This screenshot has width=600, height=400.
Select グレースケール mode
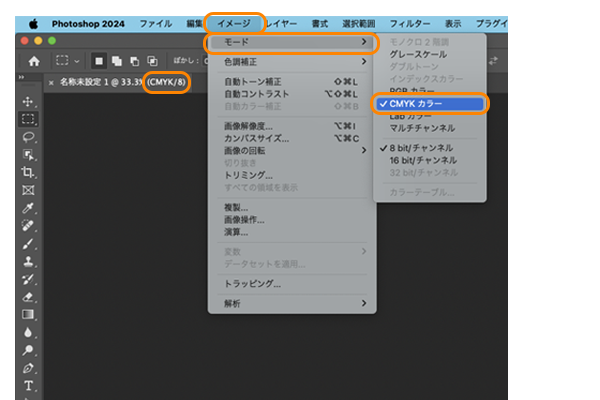pos(430,55)
